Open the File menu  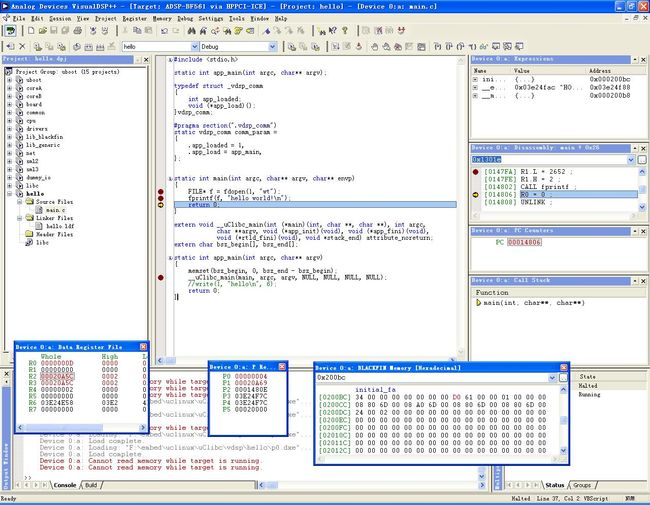tap(19, 19)
